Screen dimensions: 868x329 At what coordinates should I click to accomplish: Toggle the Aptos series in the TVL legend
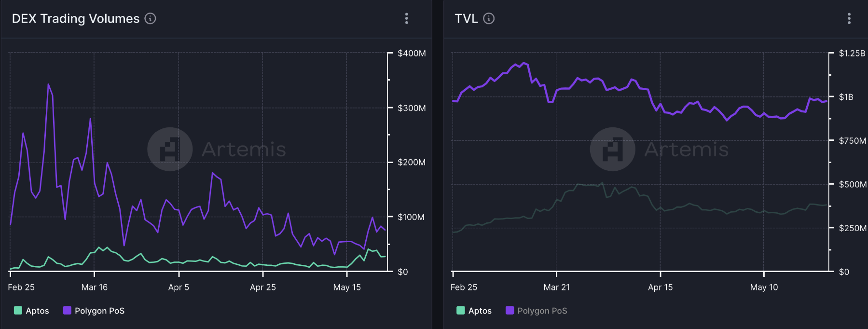point(474,311)
